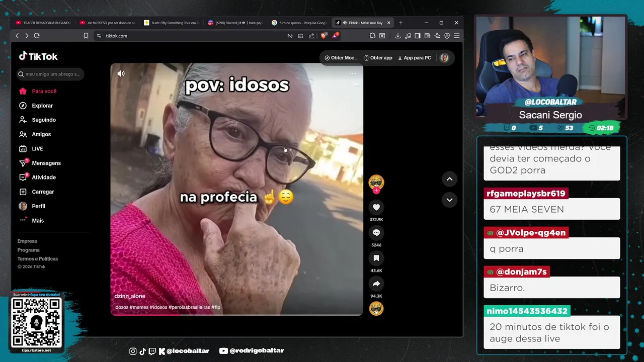Go to next video with down arrow
Viewport: 644px width, 362px height.
tap(449, 200)
